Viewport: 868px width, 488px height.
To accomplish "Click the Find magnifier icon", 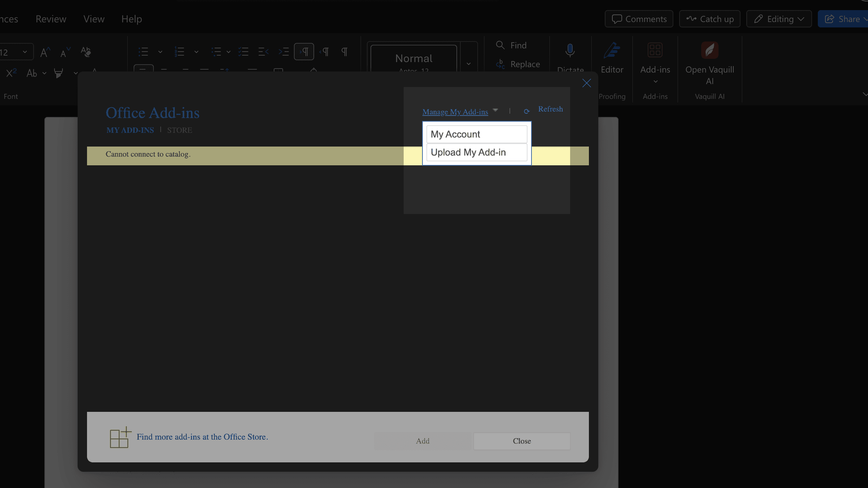I will click(x=500, y=45).
